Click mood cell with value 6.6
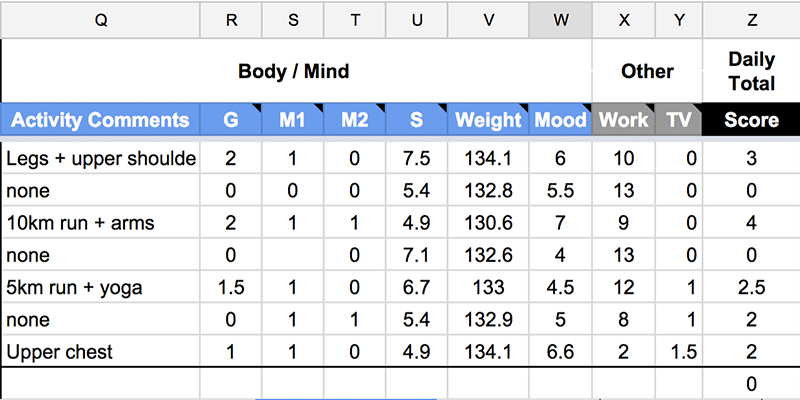The width and height of the screenshot is (800, 400). (x=560, y=352)
